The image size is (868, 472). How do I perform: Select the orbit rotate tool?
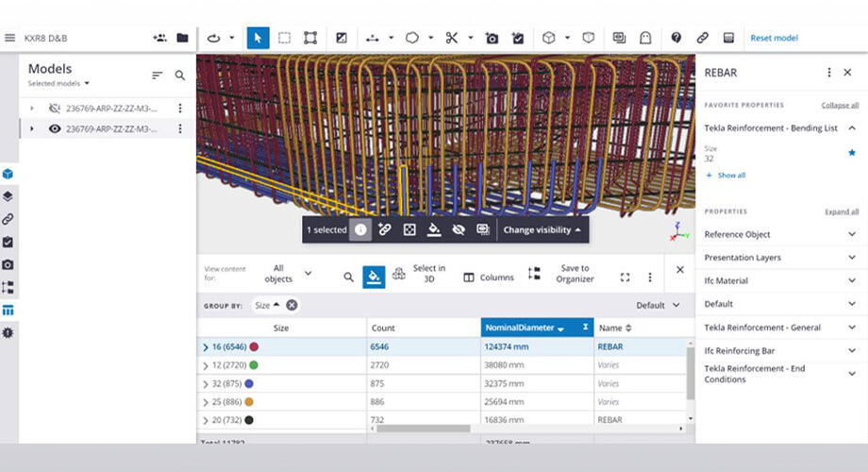tap(213, 38)
